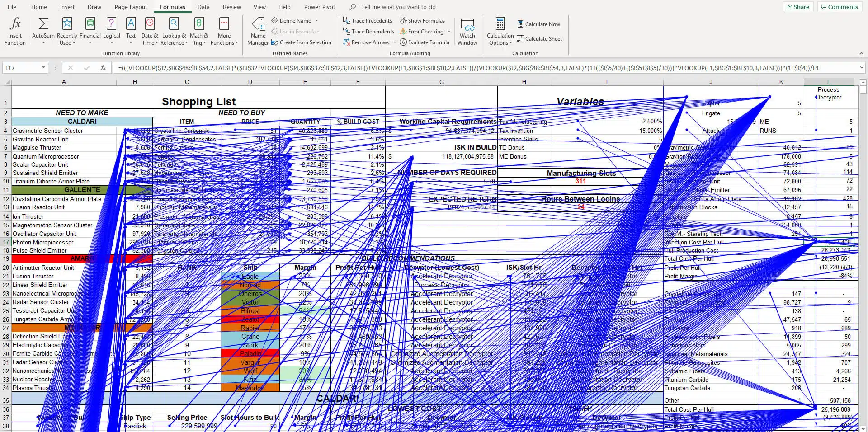The image size is (868, 432).
Task: Toggle Show Formulas
Action: pyautogui.click(x=422, y=21)
